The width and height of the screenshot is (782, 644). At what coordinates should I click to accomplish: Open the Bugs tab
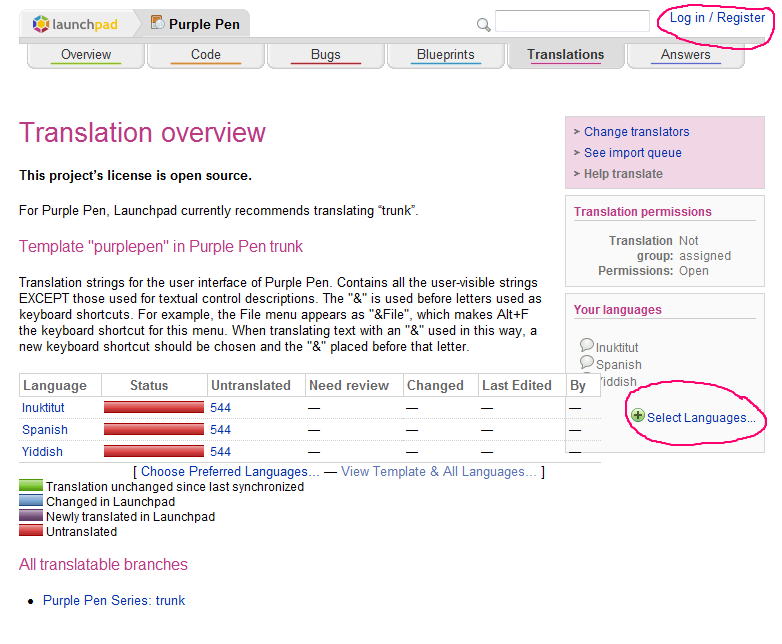click(x=326, y=54)
